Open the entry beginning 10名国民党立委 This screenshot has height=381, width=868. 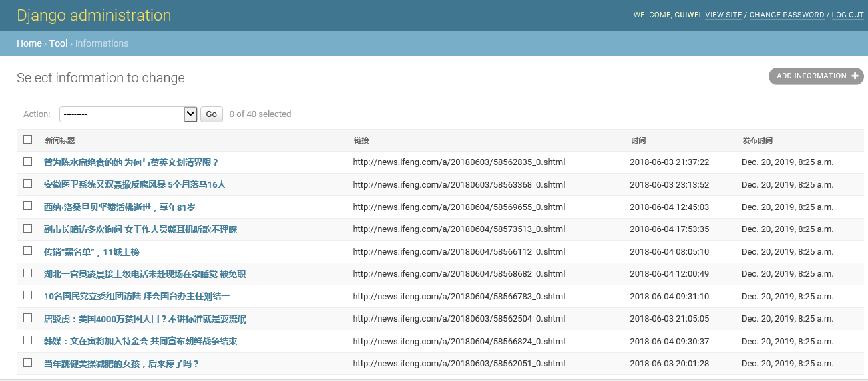[x=137, y=296]
